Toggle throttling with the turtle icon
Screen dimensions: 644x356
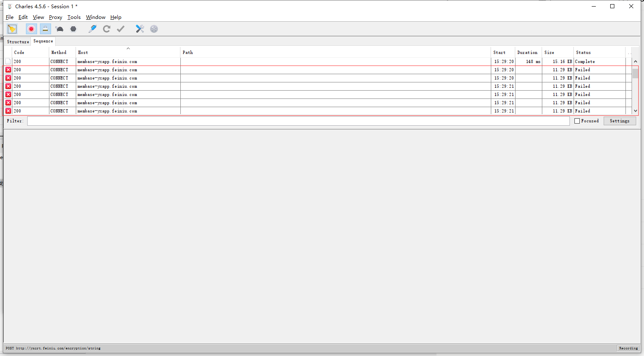coord(60,29)
